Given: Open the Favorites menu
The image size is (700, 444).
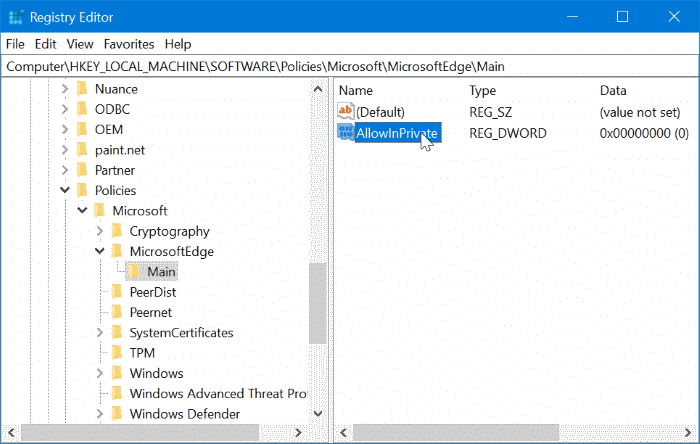Looking at the screenshot, I should (x=128, y=44).
